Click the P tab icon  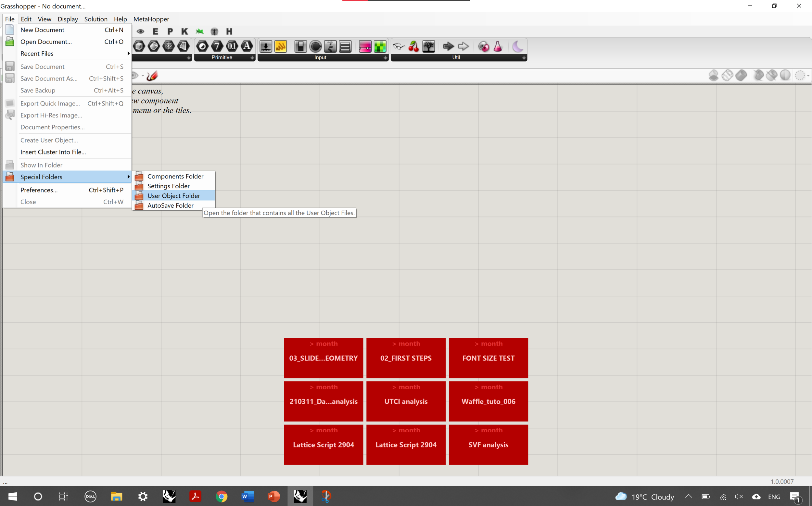pos(170,31)
